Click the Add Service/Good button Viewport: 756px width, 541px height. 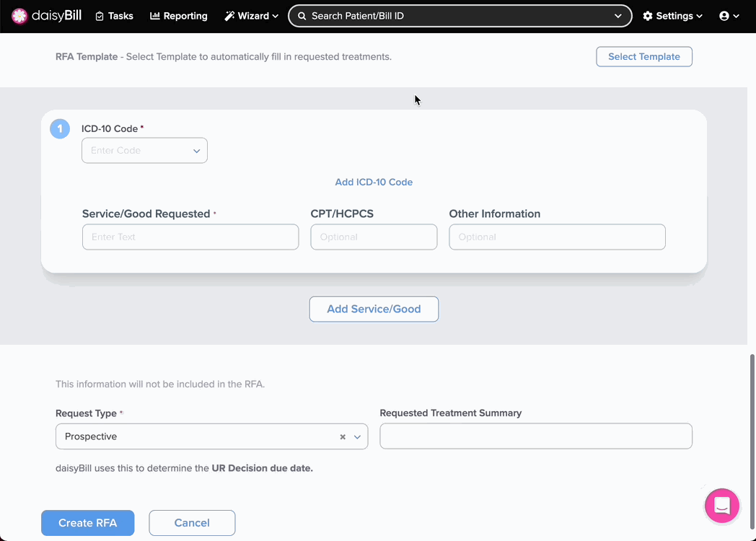374,309
